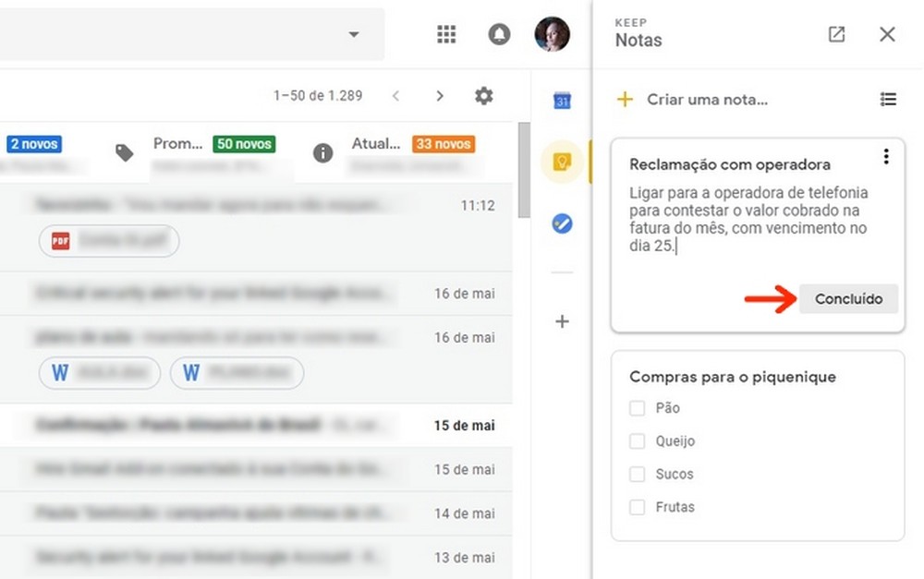Image resolution: width=924 pixels, height=579 pixels.
Task: Click the 1–50 de 1.289 counter
Action: (318, 96)
